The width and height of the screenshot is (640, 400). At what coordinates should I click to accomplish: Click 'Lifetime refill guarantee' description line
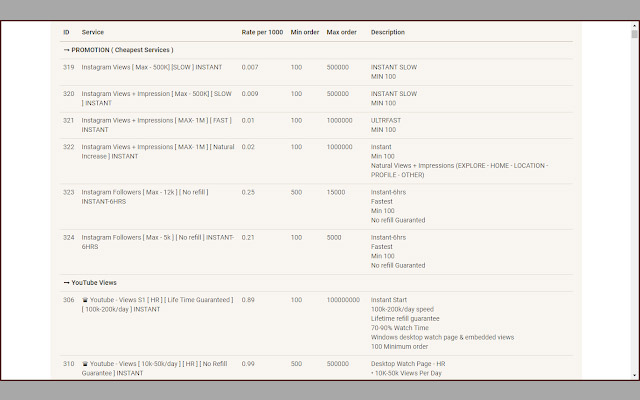click(405, 319)
